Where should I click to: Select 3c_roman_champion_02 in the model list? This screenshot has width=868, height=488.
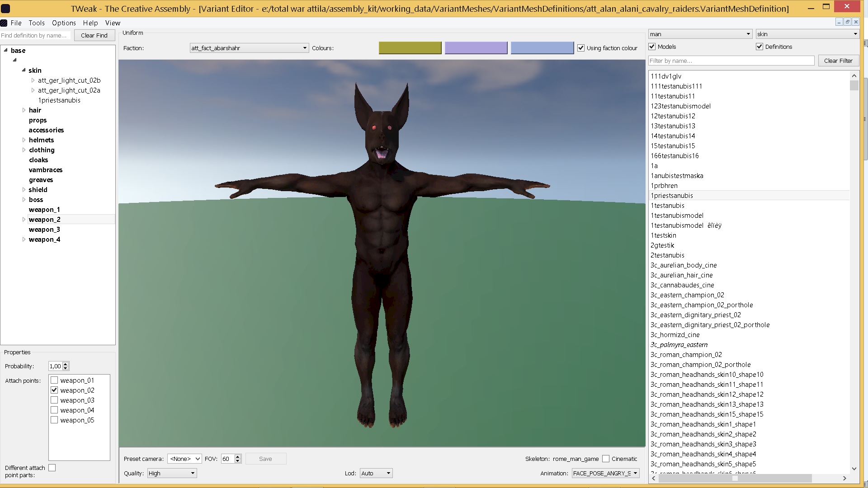(x=686, y=355)
